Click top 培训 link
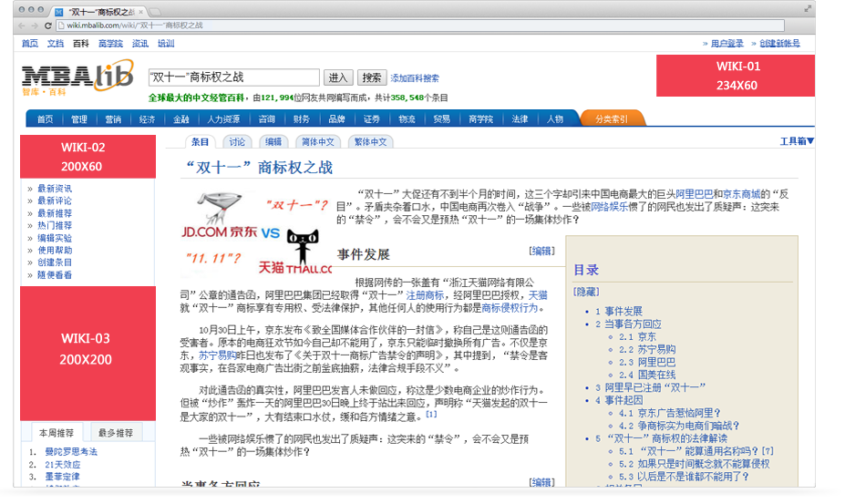Image resolution: width=845 pixels, height=504 pixels. pos(165,44)
